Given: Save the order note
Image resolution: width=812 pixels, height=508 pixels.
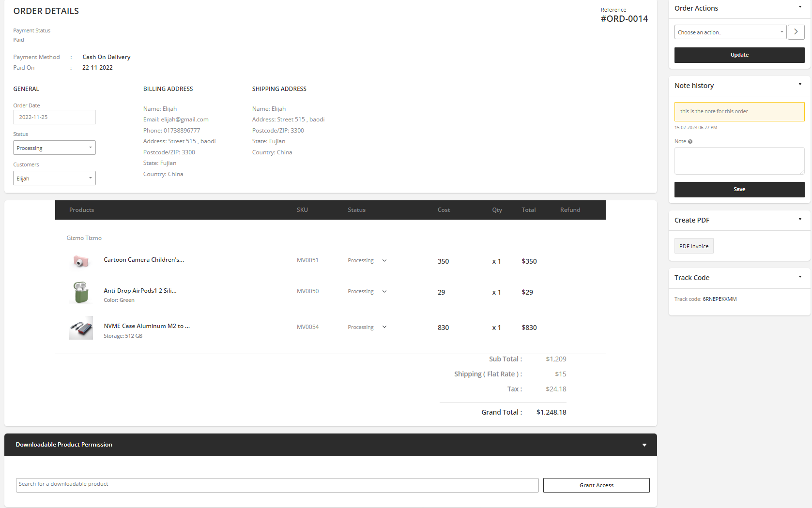Looking at the screenshot, I should 739,190.
